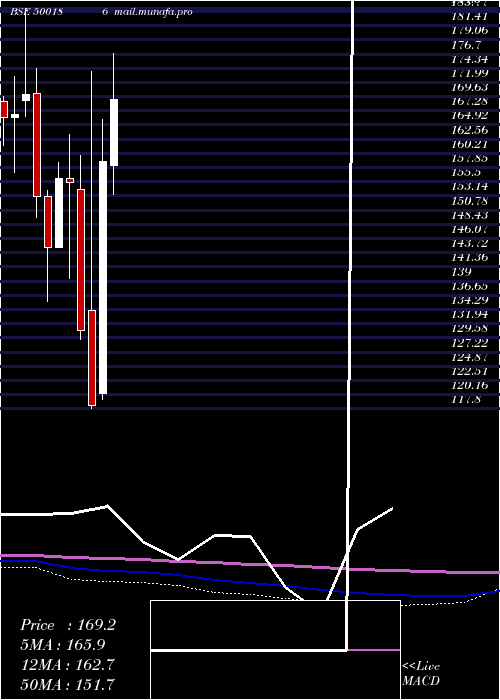Screen dimensions: 500x700
Task: Select the 146.07 price axis label
Action: [x=470, y=229]
